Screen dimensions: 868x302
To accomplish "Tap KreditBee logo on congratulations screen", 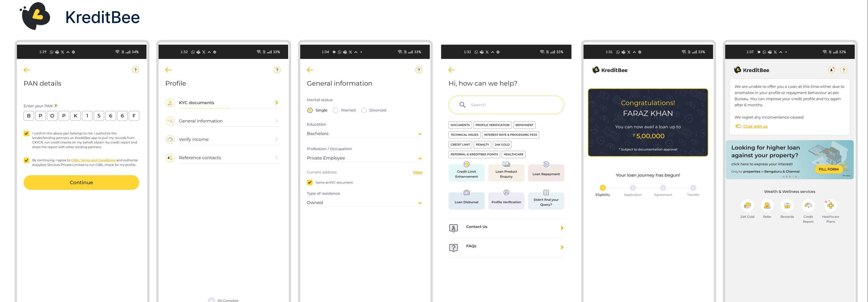I will point(610,70).
